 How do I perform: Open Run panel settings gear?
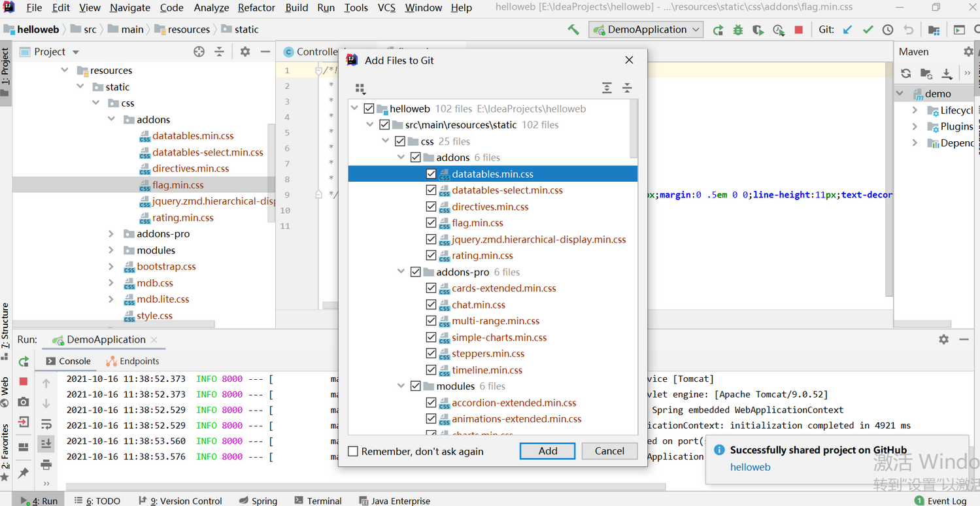tap(943, 339)
